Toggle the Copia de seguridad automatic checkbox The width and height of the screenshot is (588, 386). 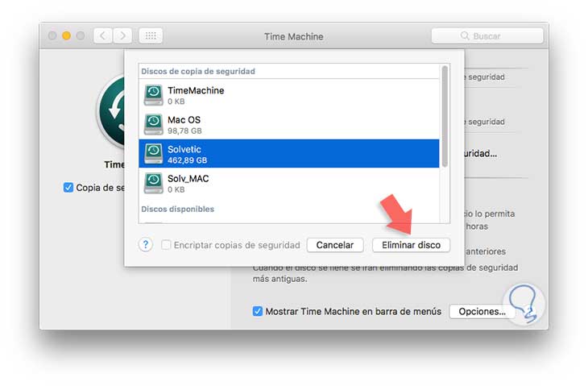pos(68,187)
